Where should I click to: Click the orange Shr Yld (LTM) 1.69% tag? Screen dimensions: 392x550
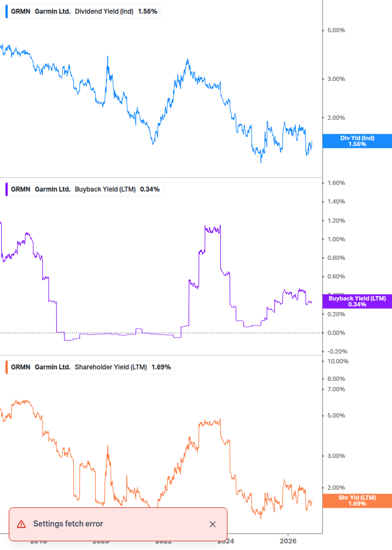[x=357, y=501]
